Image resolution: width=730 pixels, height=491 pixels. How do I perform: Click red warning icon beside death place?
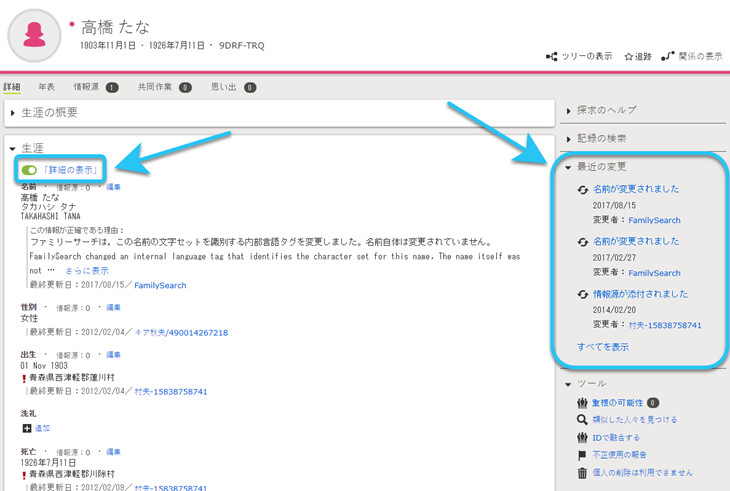[x=24, y=475]
